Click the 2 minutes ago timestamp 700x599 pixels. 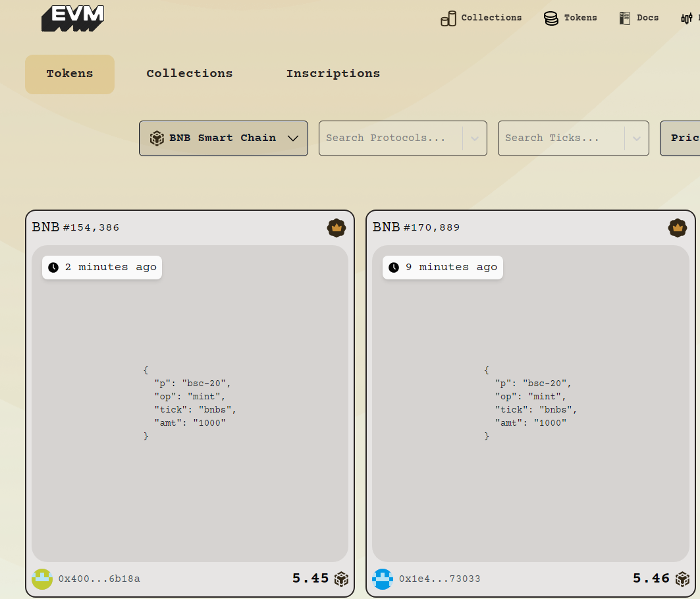point(102,267)
